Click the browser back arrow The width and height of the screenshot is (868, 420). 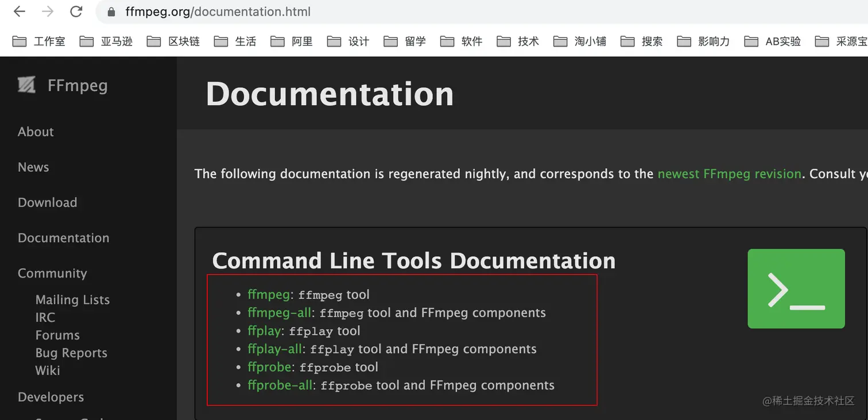19,11
